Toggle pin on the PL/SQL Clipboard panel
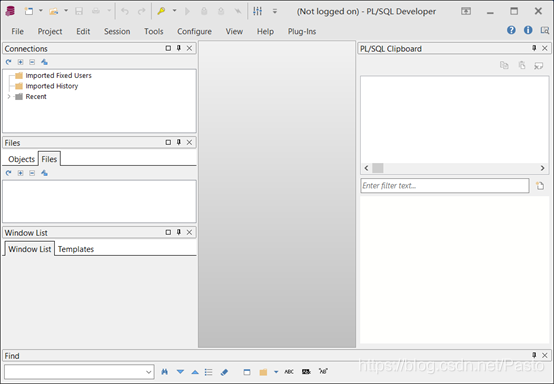Viewport: 554px width, 384px height. [534, 48]
